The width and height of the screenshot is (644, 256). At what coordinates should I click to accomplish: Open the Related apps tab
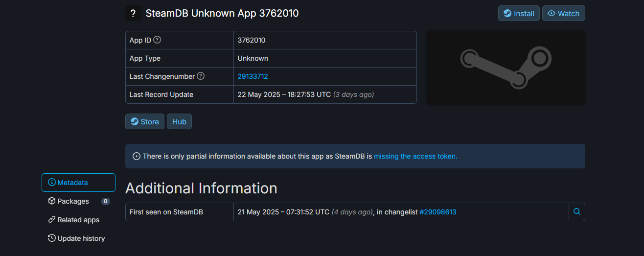coord(78,220)
